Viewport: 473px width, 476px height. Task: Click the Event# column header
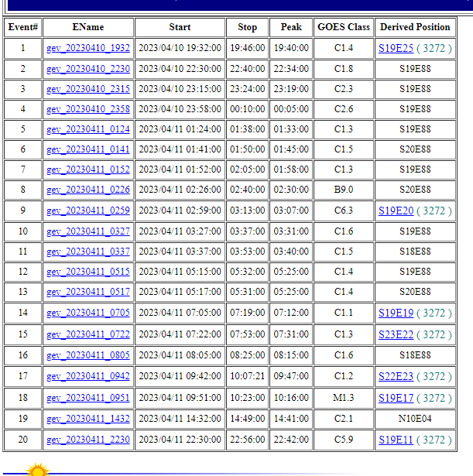click(x=23, y=27)
